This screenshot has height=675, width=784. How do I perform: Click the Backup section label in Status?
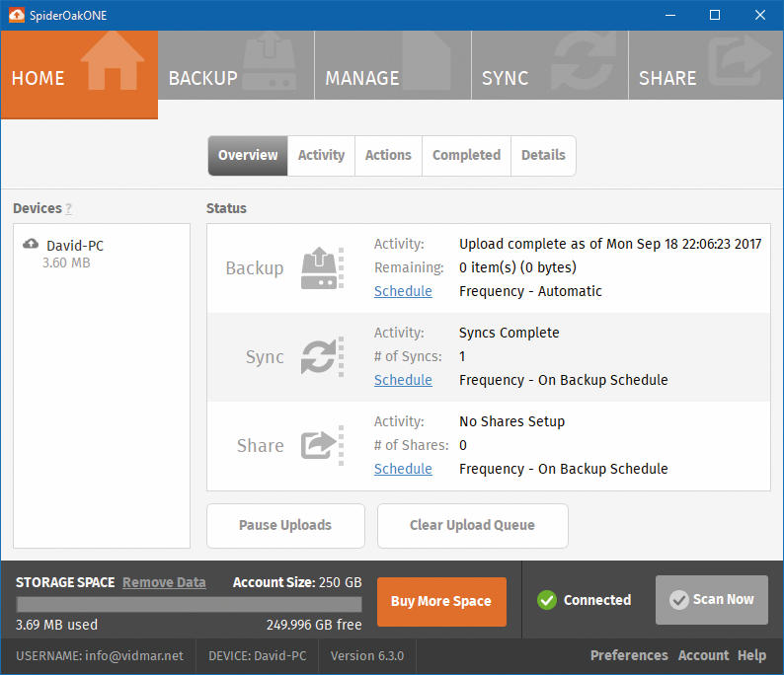pos(255,268)
